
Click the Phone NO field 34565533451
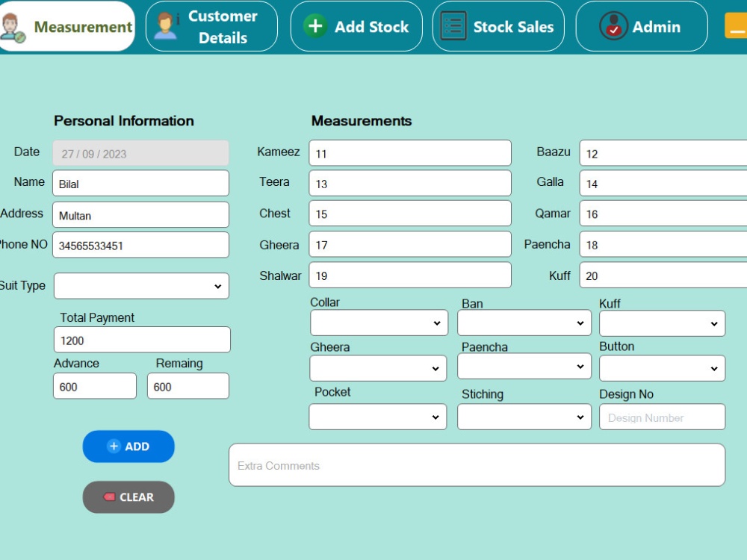pyautogui.click(x=140, y=245)
